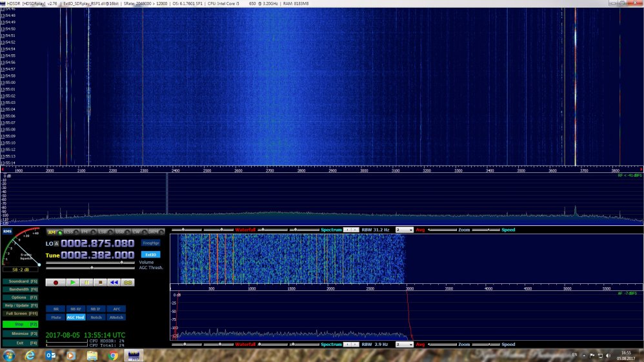Toggle the AGC Med setting
644x362 pixels.
pos(75,317)
